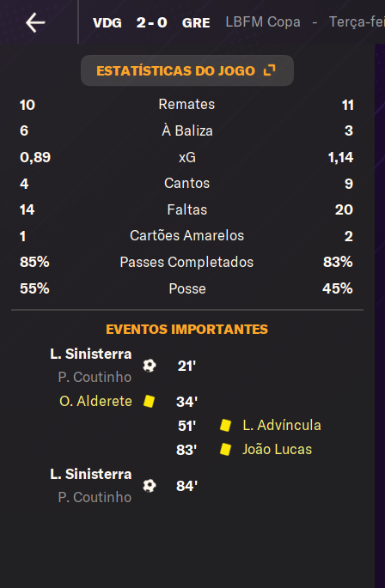Click the back arrow icon
This screenshot has width=385, height=588.
pos(35,22)
